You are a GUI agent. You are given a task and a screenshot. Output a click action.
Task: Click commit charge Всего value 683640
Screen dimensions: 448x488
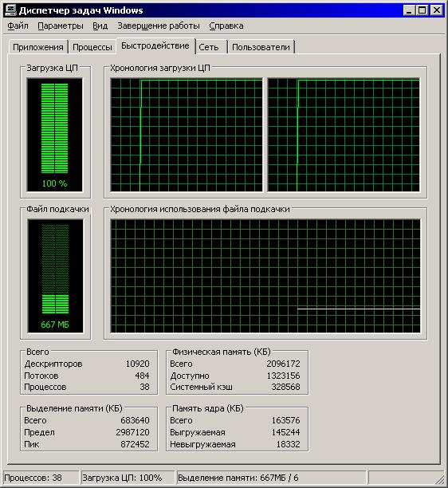135,420
